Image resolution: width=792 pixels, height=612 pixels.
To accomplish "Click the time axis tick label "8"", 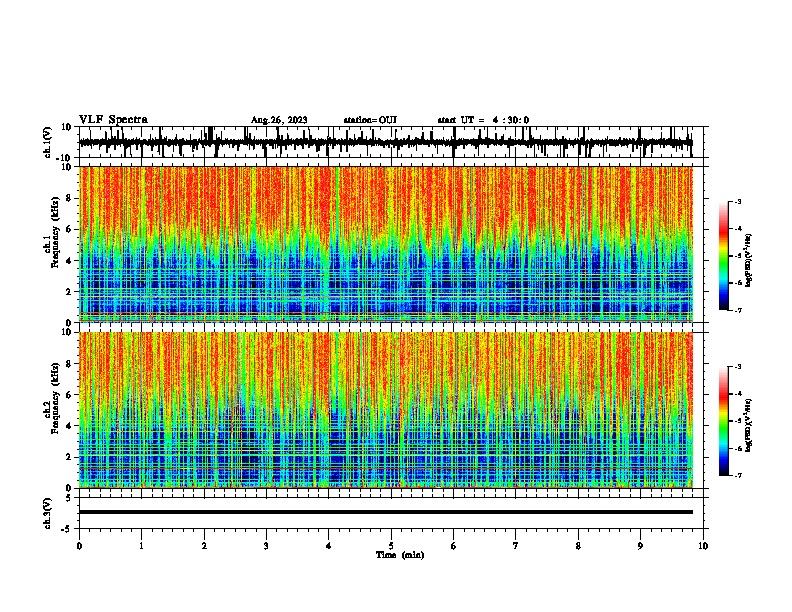I will click(578, 546).
